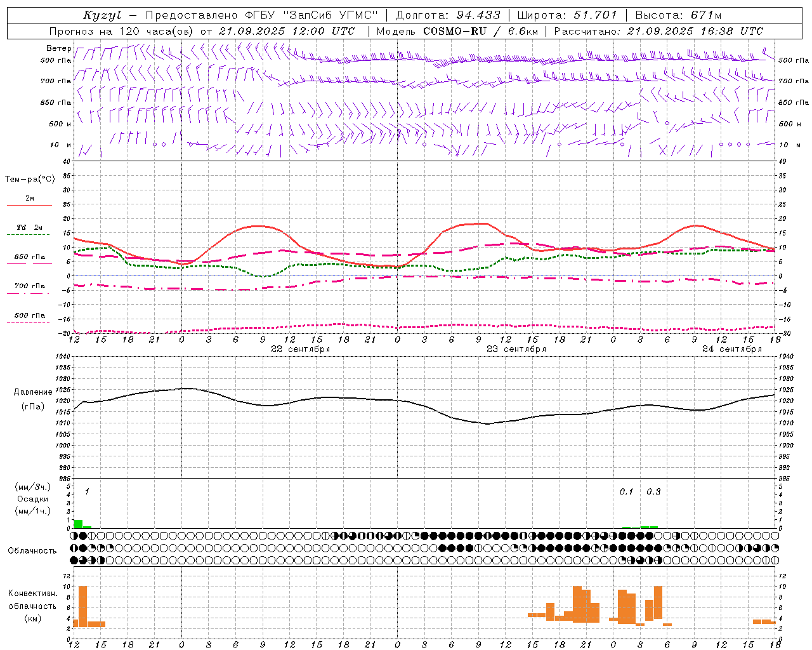Click the 'Давление' pressure panel label

click(33, 392)
